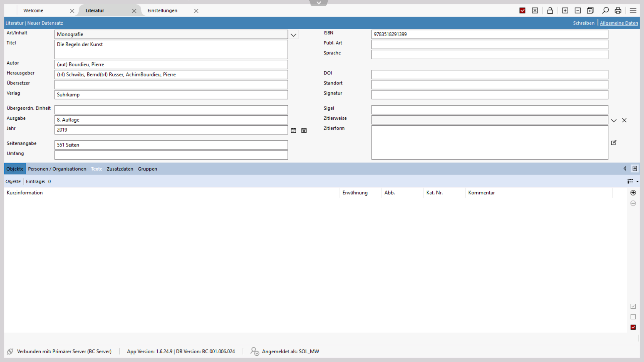
Task: Open the Einstellungen tab
Action: click(162, 11)
